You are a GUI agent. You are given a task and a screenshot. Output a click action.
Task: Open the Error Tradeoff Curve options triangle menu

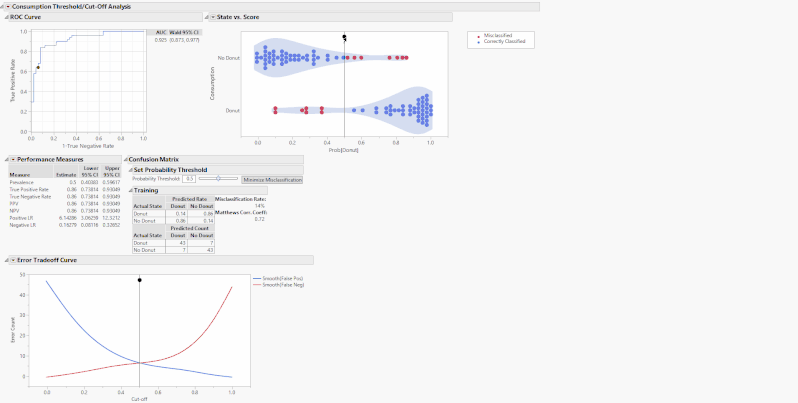(x=14, y=260)
